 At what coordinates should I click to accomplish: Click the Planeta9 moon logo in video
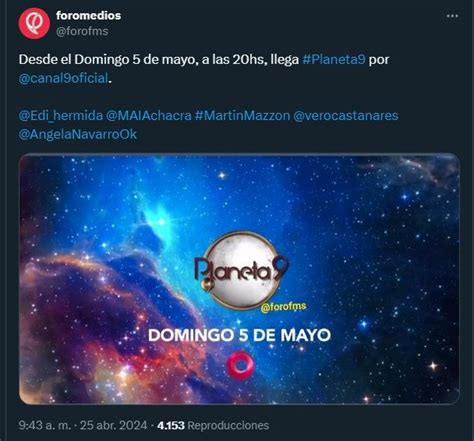[x=242, y=270]
